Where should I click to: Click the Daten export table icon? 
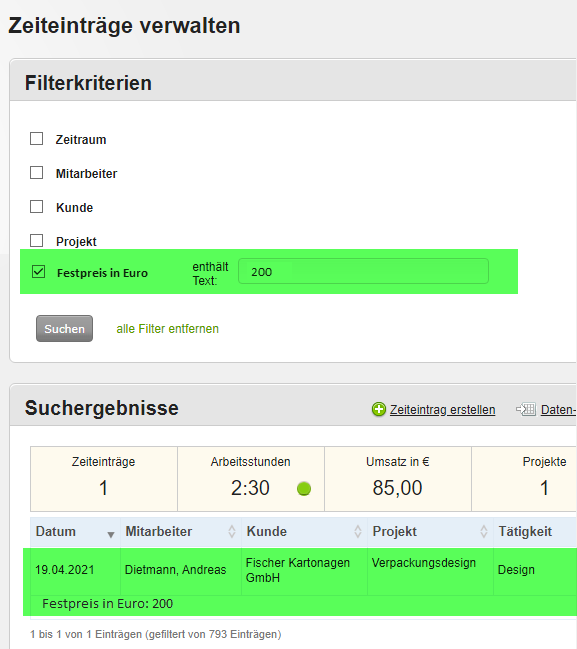[x=526, y=409]
